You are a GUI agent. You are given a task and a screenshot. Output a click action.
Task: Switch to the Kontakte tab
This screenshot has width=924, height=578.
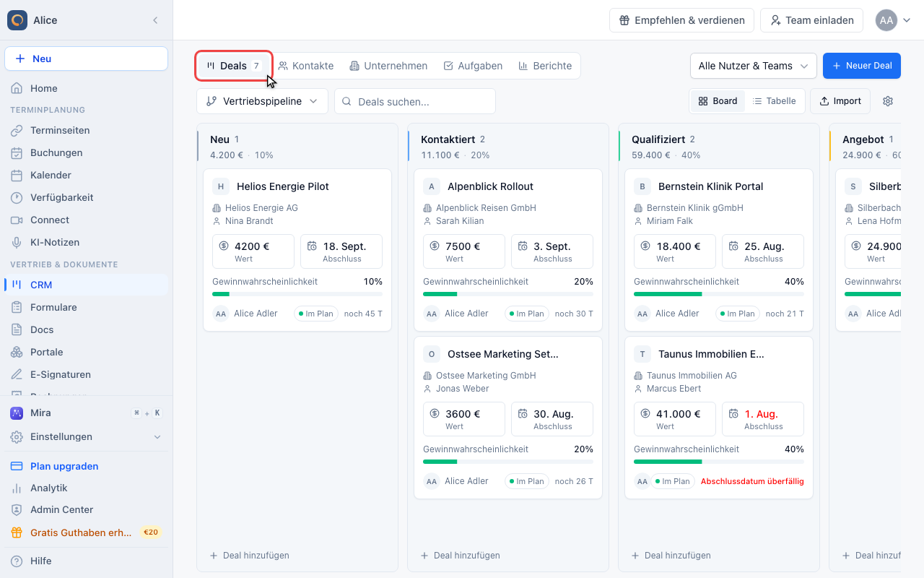pyautogui.click(x=306, y=66)
